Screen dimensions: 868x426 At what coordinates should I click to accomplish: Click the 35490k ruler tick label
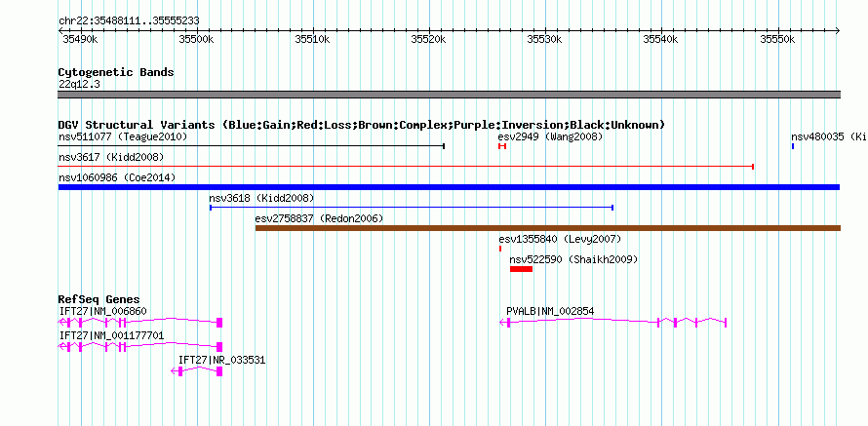pos(80,39)
